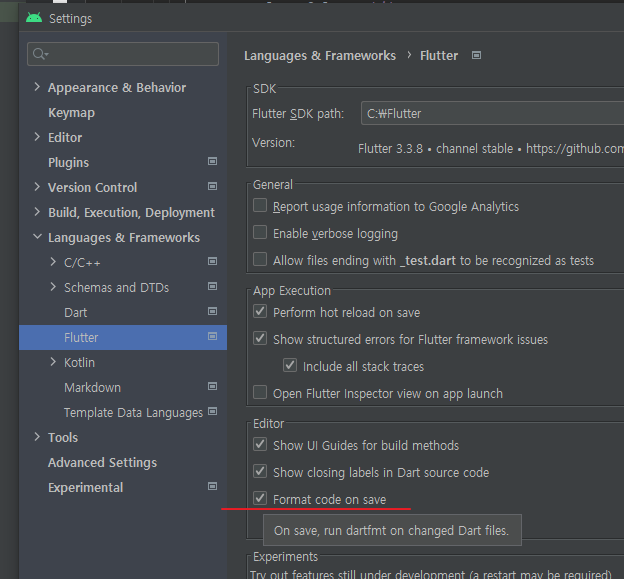Expand Build, Execution, Deployment section
This screenshot has height=579, width=624.
(37, 212)
